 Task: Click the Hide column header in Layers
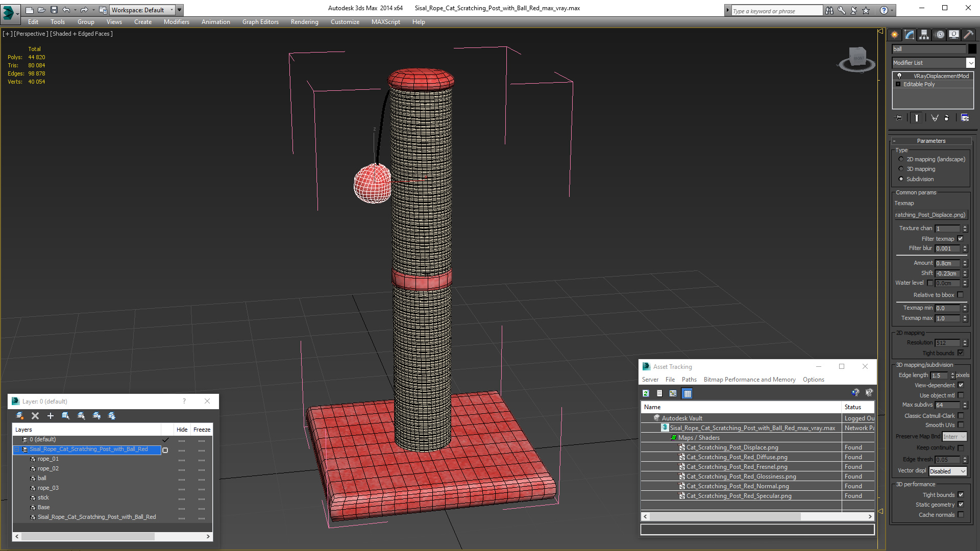[x=182, y=430]
